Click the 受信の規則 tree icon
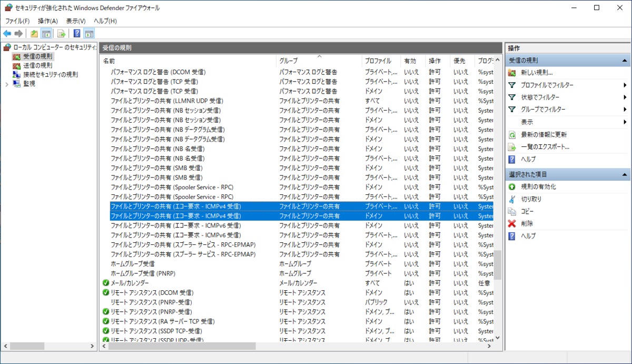The image size is (632, 364). [17, 56]
